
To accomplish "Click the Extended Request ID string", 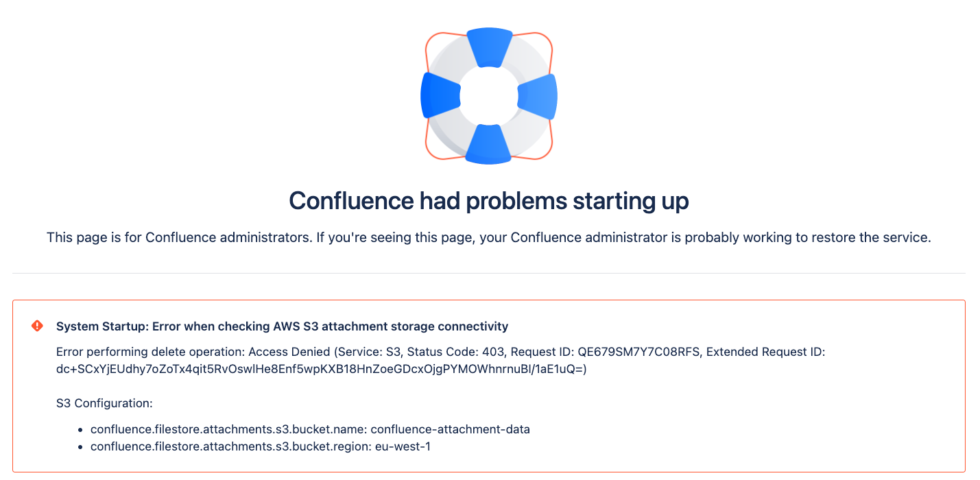I will [x=321, y=370].
